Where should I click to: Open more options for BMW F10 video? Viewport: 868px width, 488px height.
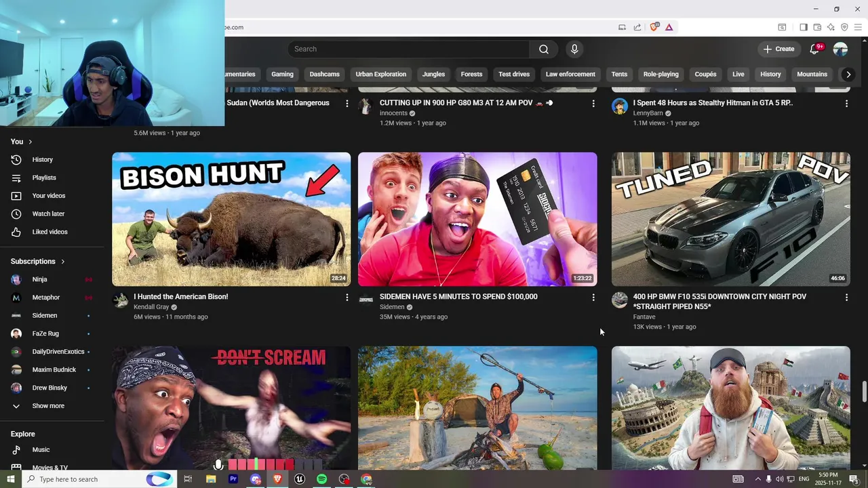(846, 297)
